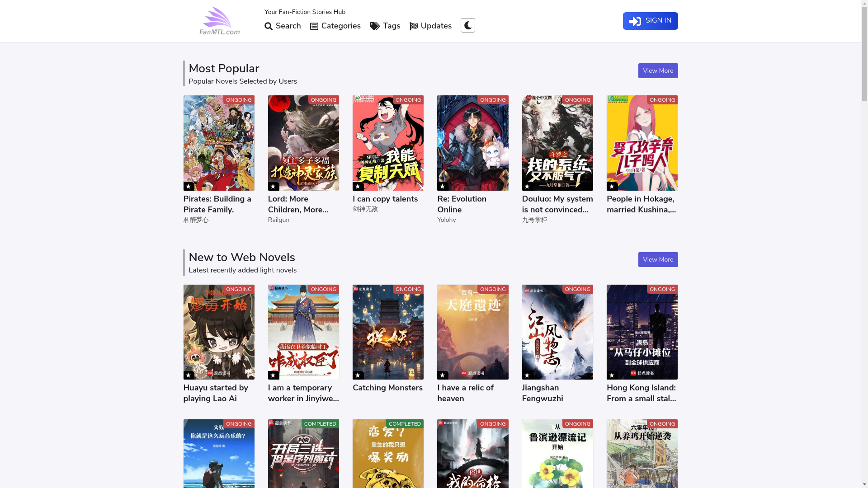Click the star icon on Douluo: My system cover
This screenshot has height=488, width=868.
(527, 186)
